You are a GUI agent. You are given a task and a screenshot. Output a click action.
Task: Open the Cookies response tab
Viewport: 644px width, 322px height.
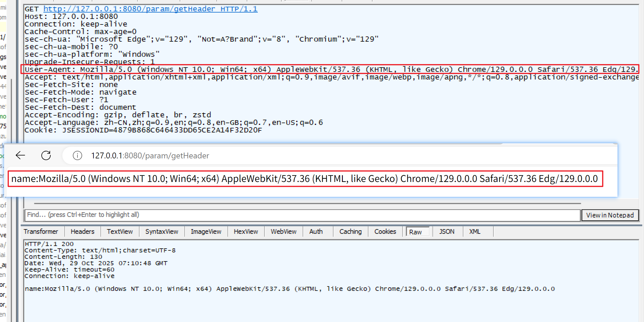(x=385, y=231)
